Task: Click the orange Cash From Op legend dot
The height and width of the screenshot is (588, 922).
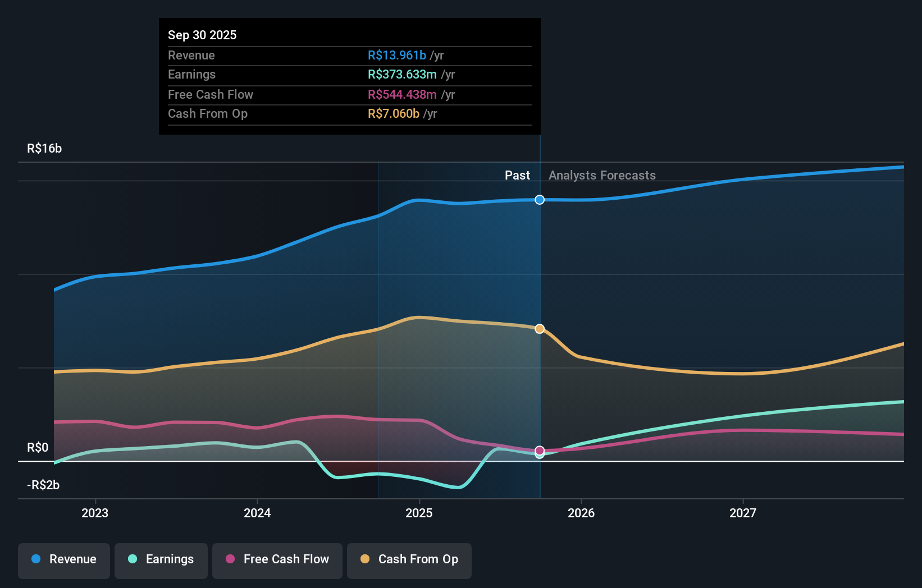Action: click(x=365, y=559)
